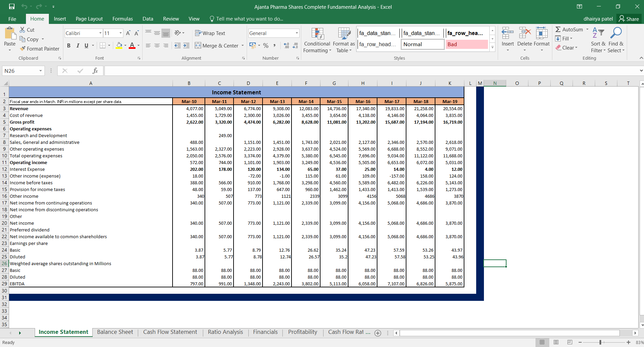Click inside the formula bar

point(371,71)
